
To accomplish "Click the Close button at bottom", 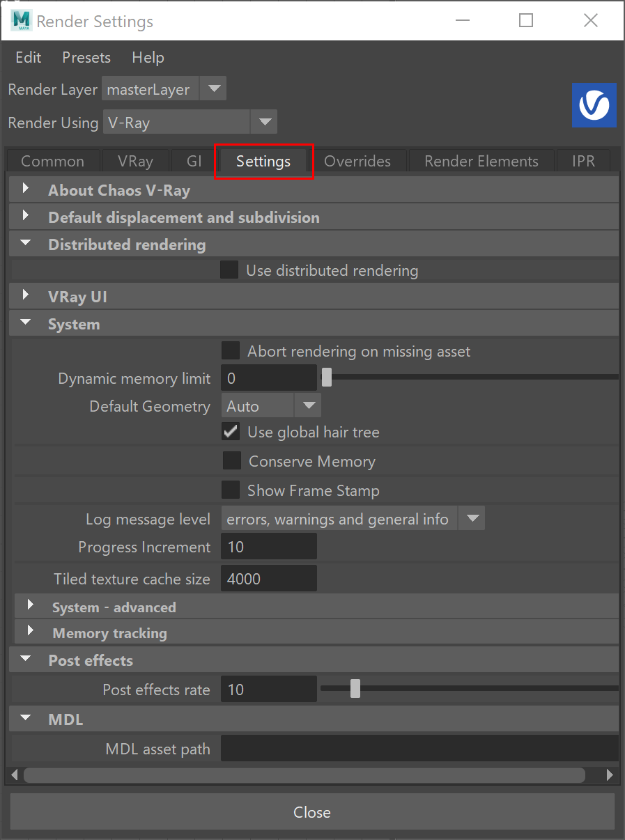I will point(312,812).
